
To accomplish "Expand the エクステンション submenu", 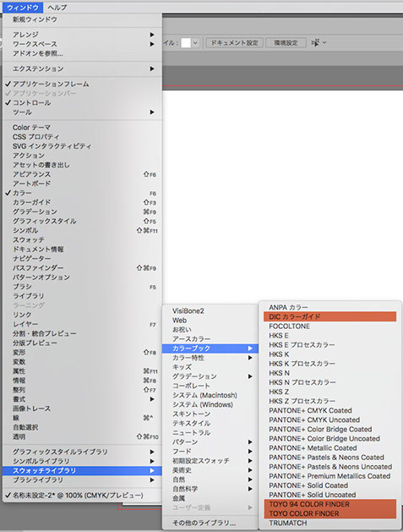I will 82,69.
